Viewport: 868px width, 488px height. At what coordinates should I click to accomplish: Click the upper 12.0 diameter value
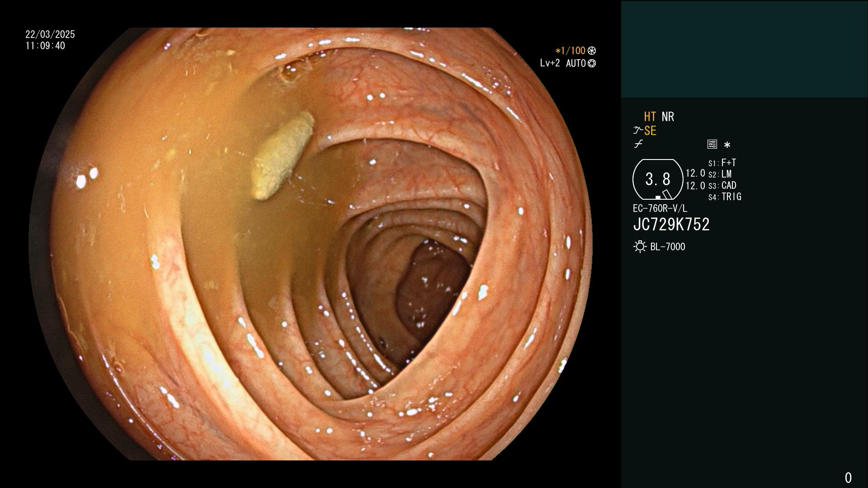click(695, 173)
